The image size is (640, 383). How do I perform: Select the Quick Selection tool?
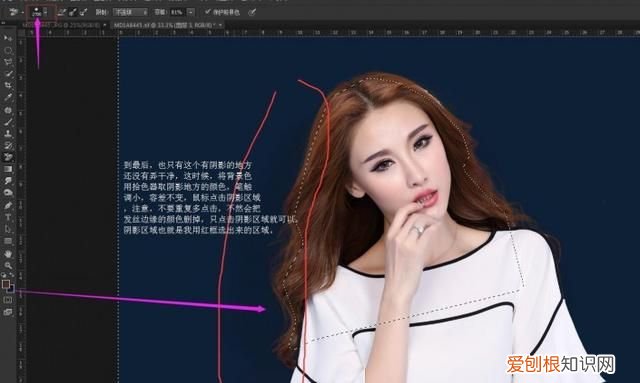8,74
